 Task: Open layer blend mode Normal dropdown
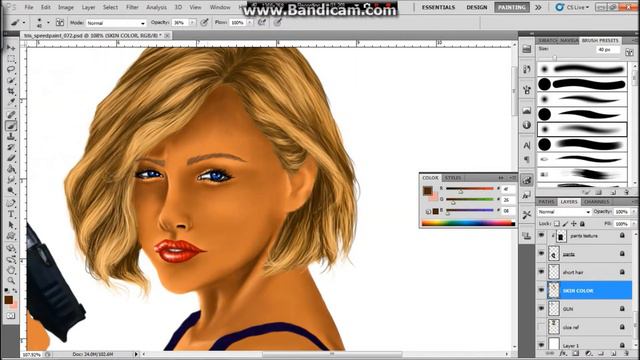click(x=564, y=212)
